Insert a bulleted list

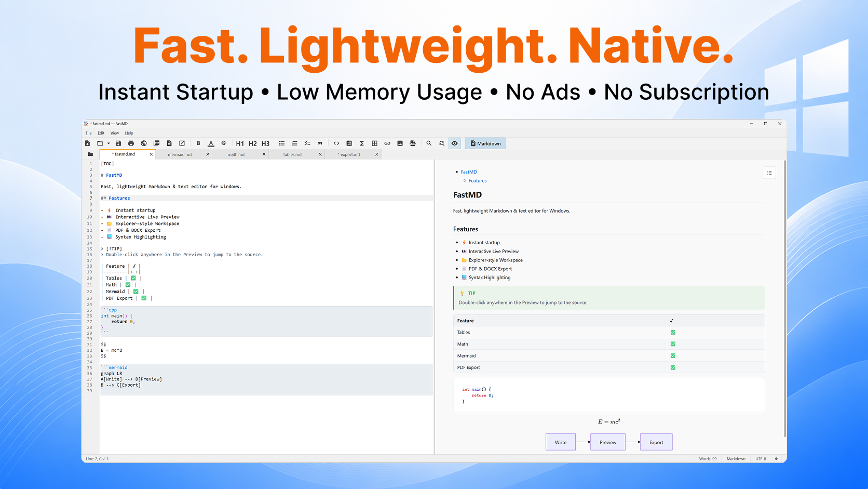pos(282,143)
